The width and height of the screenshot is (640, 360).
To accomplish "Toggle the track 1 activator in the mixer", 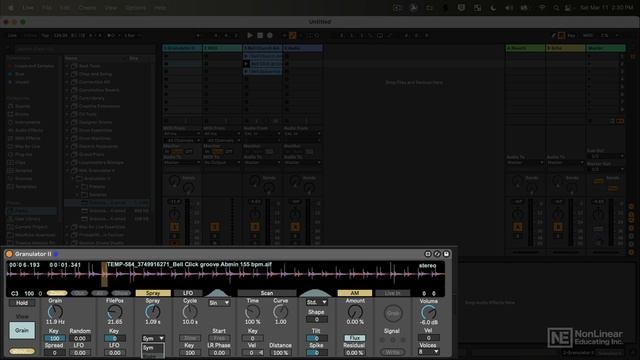I will pyautogui.click(x=174, y=227).
